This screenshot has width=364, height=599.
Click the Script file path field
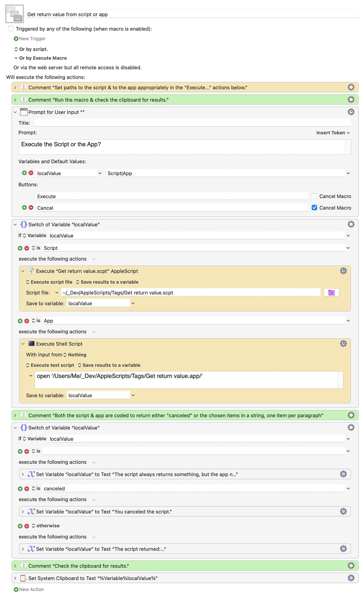pyautogui.click(x=191, y=293)
